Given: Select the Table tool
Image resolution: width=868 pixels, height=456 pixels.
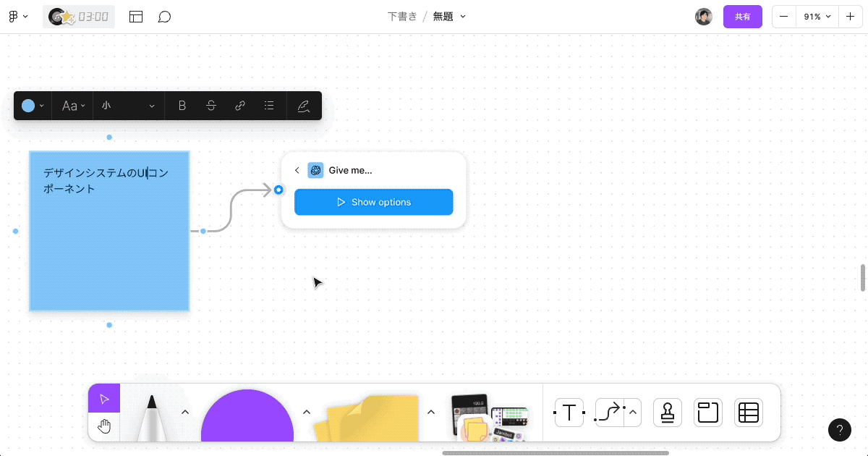Looking at the screenshot, I should 748,412.
